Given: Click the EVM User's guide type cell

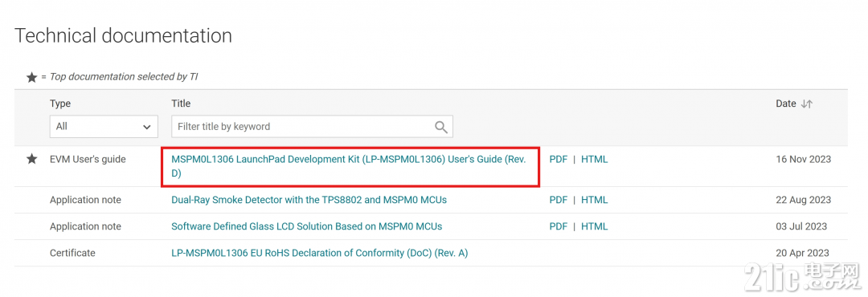Looking at the screenshot, I should pos(88,159).
